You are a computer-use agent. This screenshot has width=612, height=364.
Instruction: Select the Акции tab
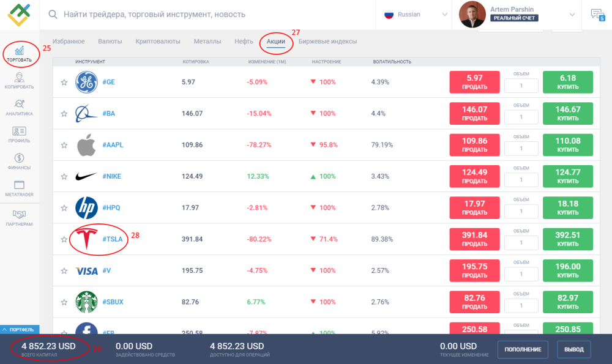[275, 42]
